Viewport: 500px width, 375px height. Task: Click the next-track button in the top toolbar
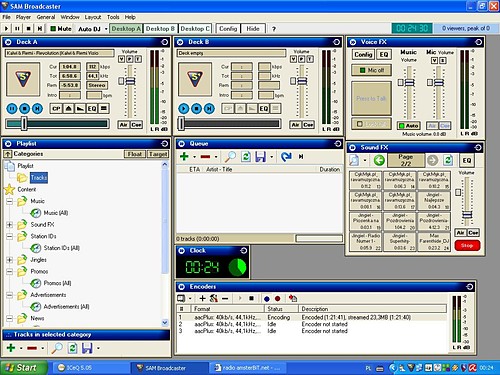[40, 29]
